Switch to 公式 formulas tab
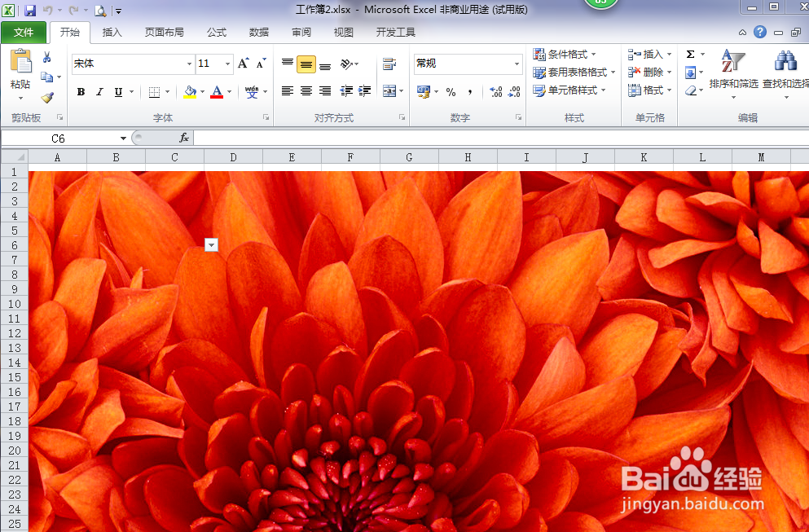 click(216, 33)
